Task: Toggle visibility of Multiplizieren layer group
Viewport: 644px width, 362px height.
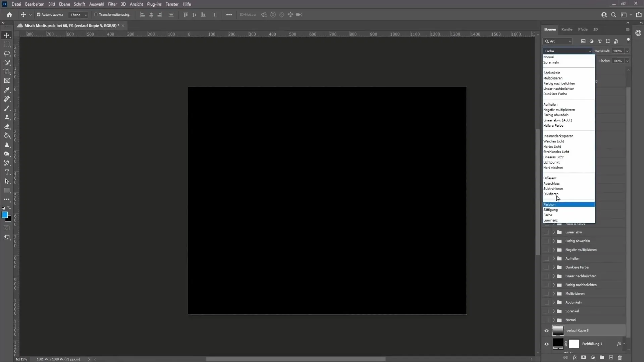Action: [546, 294]
